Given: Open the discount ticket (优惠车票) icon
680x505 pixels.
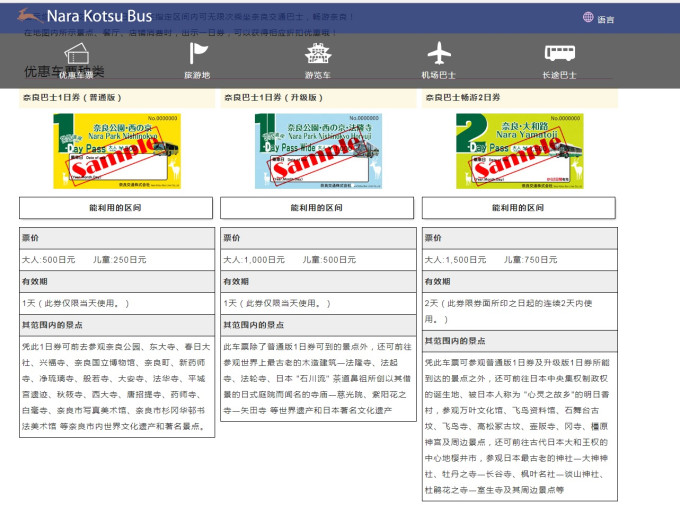Looking at the screenshot, I should pos(77,54).
